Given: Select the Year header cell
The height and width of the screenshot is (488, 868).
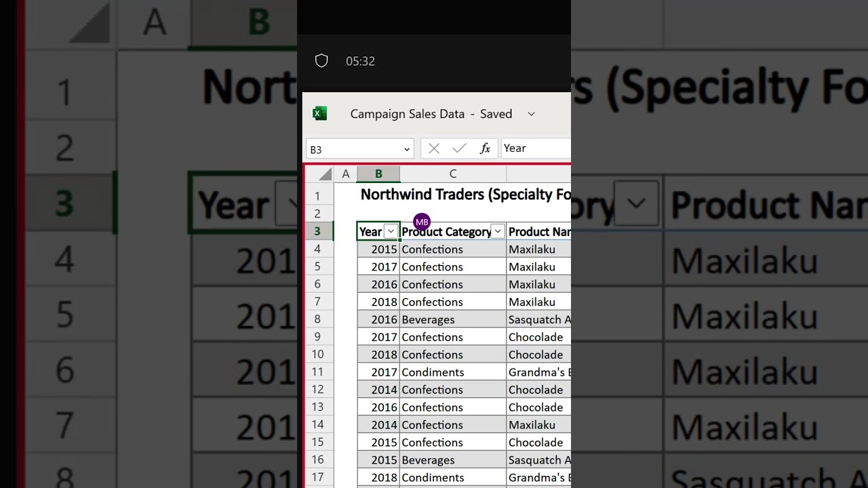Looking at the screenshot, I should [378, 231].
